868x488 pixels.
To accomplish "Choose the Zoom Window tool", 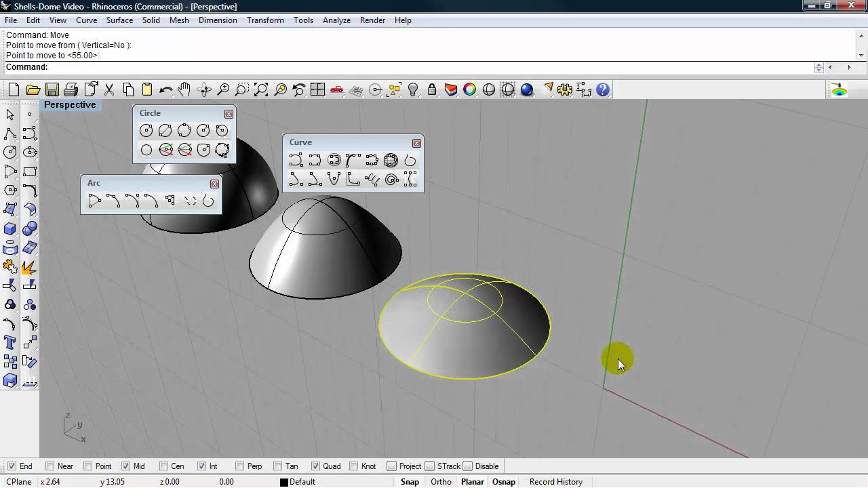I will click(x=242, y=89).
